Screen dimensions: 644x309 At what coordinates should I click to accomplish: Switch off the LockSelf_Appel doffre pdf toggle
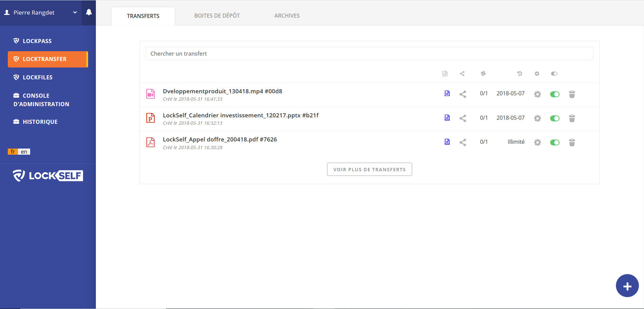[555, 142]
